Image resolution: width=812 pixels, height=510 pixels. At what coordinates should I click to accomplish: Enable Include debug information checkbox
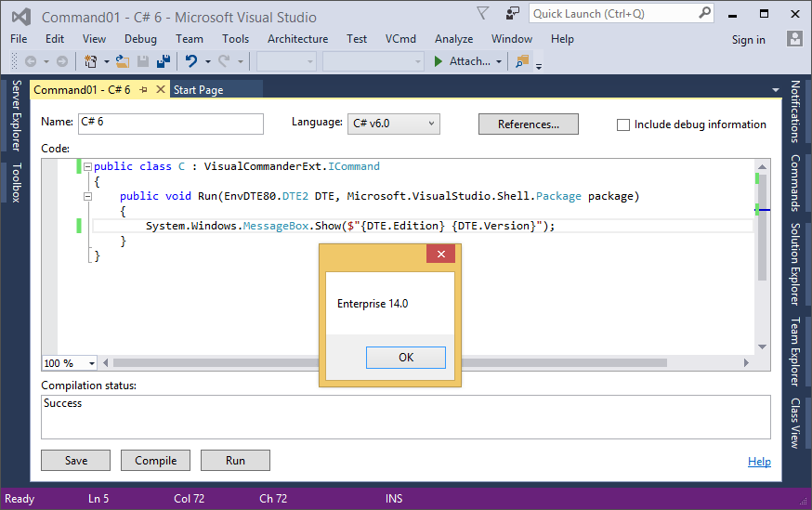623,124
